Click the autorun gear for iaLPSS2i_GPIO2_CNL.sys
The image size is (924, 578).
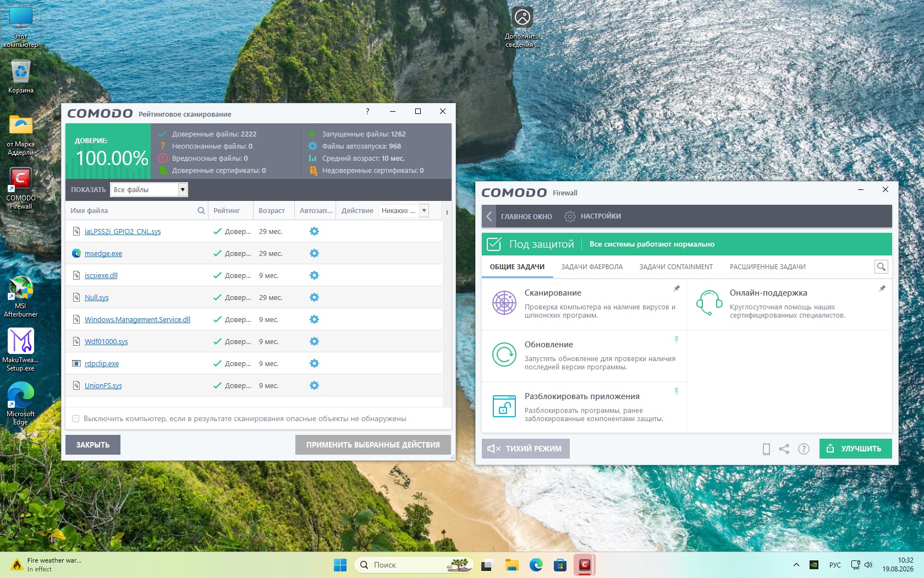click(x=314, y=231)
